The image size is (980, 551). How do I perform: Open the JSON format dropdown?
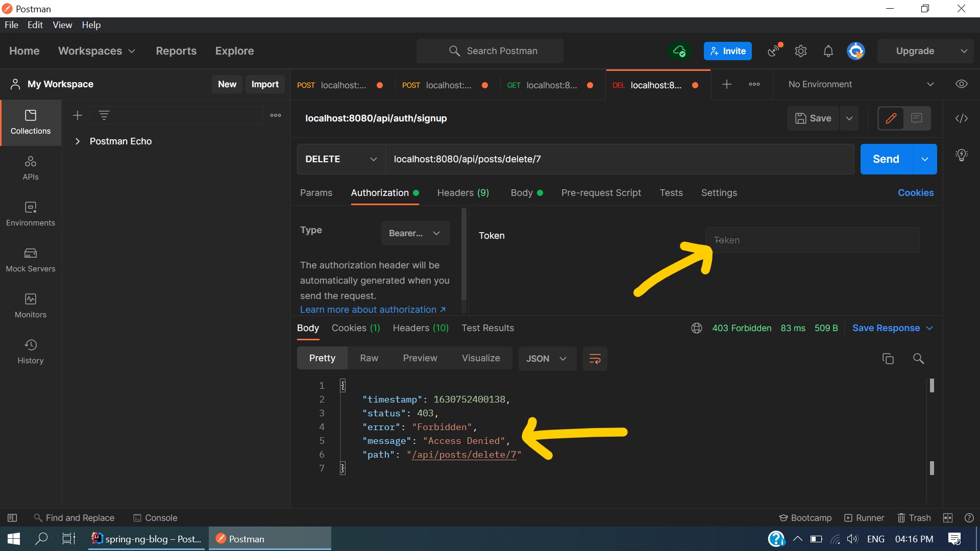547,359
